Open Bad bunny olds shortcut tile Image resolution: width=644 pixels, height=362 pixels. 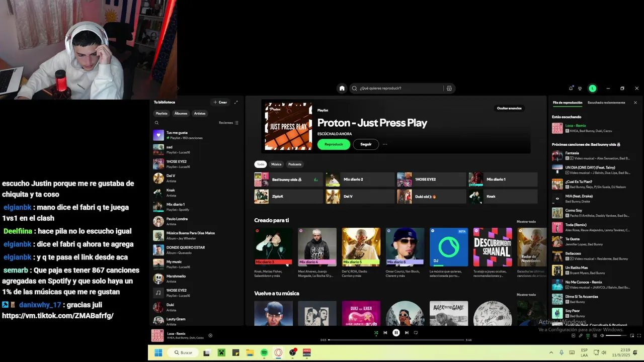pyautogui.click(x=288, y=179)
